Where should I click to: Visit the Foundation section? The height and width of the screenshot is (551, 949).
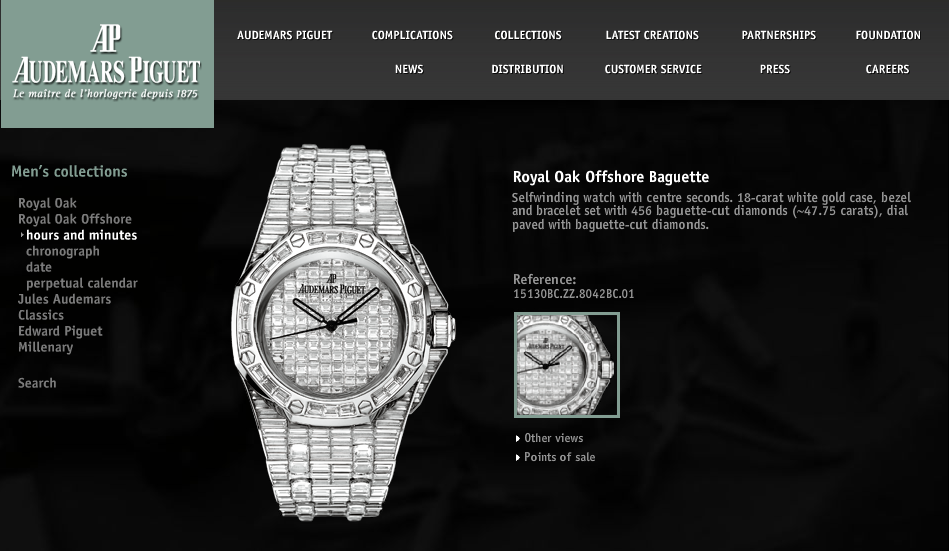click(888, 35)
